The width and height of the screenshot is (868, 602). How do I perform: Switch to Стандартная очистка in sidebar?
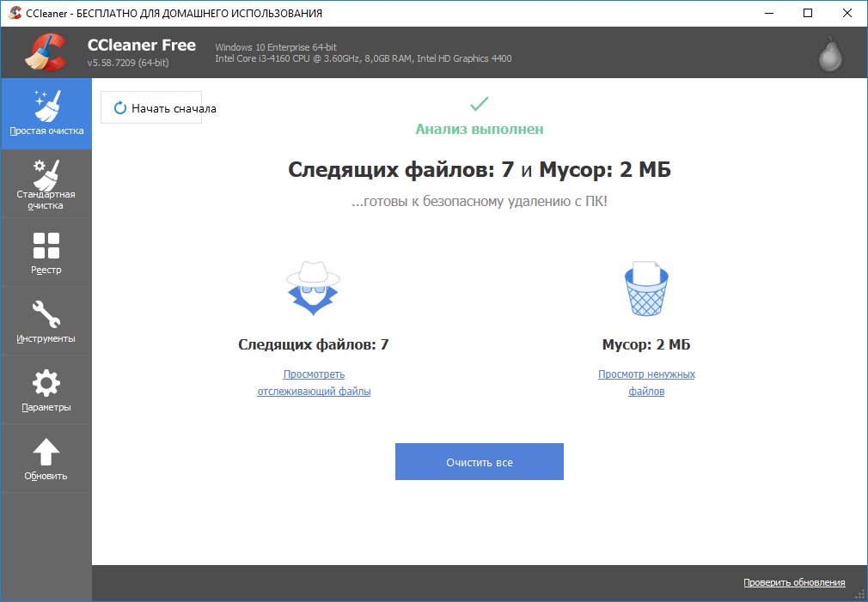point(46,184)
